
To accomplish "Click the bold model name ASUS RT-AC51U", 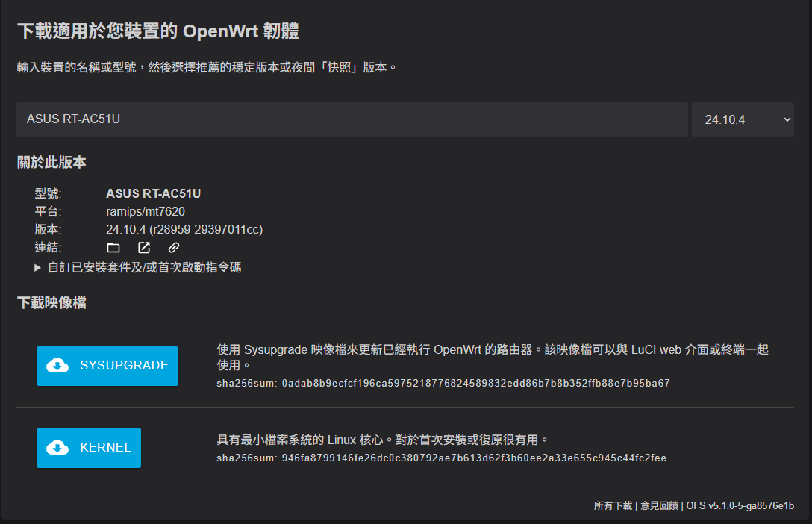I will point(153,193).
